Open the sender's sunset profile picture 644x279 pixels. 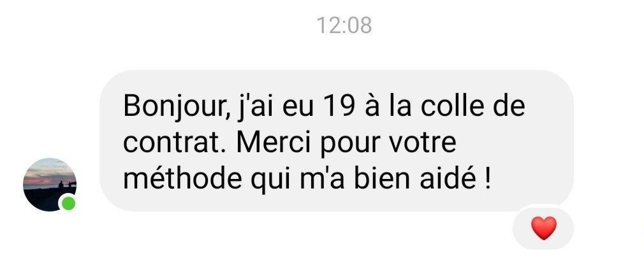point(50,185)
